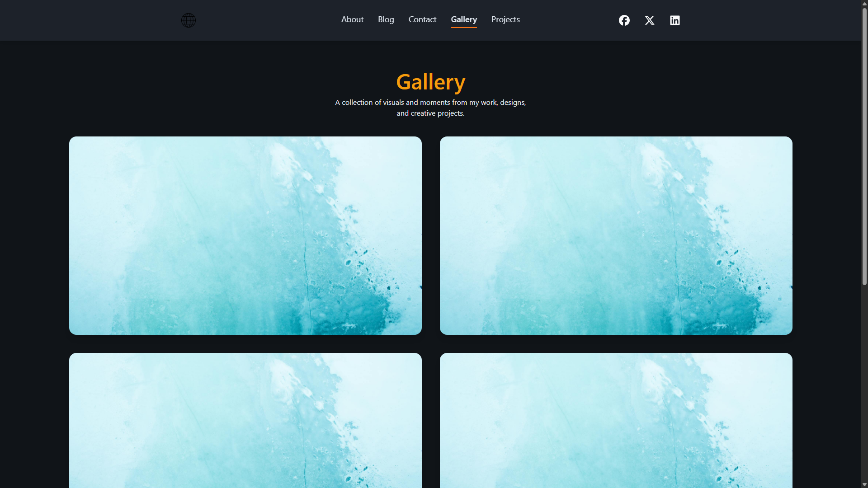Open the LinkedIn profile icon
The width and height of the screenshot is (868, 488).
[x=675, y=20]
